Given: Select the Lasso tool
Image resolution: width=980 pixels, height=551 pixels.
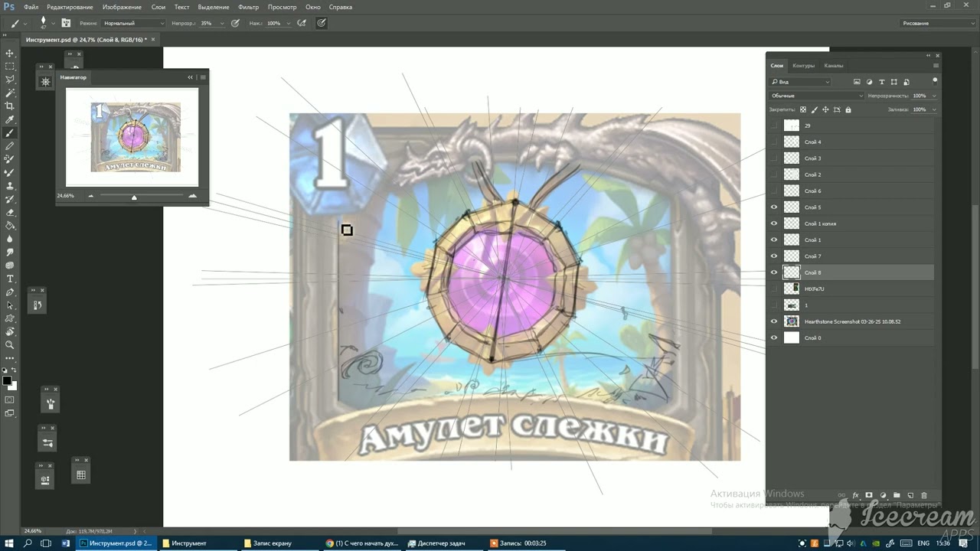Looking at the screenshot, I should [10, 80].
